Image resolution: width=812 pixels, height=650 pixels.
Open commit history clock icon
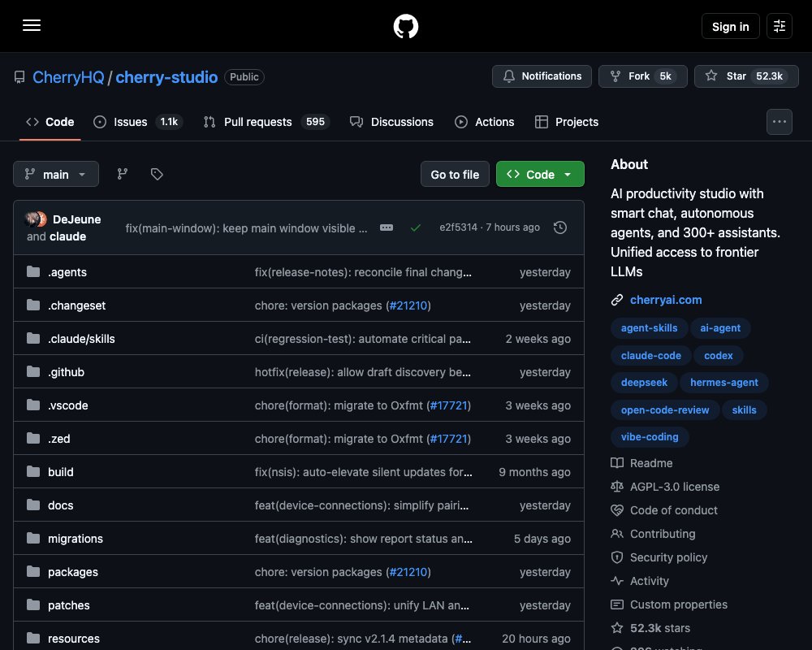coord(559,227)
